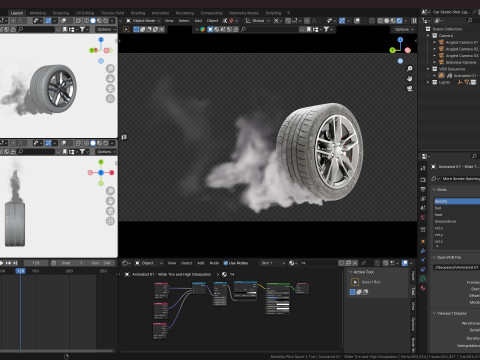This screenshot has height=360, width=480.
Task: Click zoom icon in bottom-left viewport
Action: (x=110, y=191)
